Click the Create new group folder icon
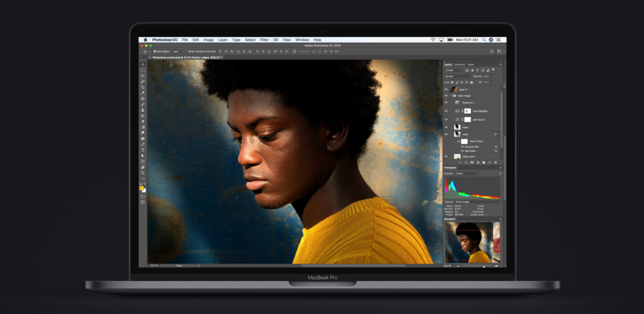 pos(484,162)
